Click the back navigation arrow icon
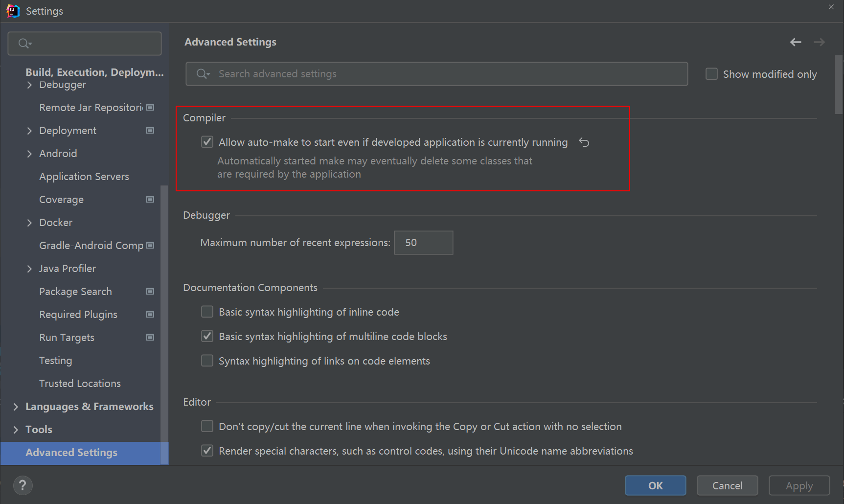 [x=796, y=42]
